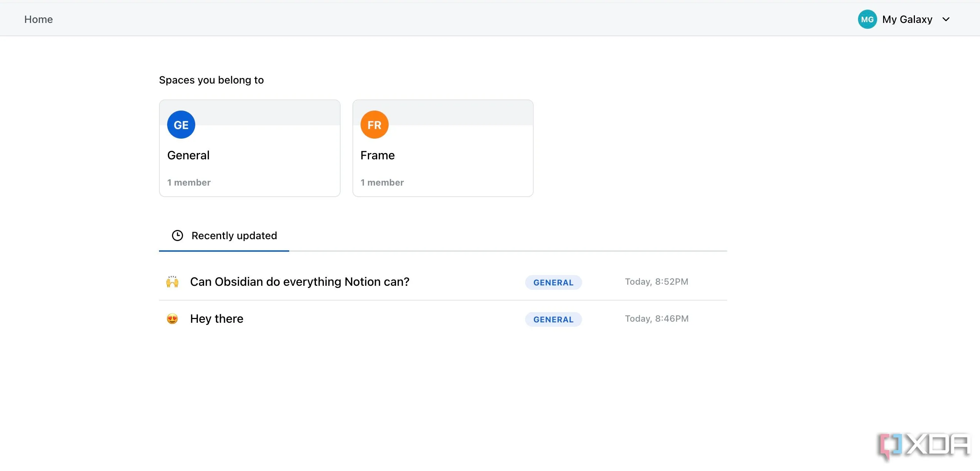Expand the My Galaxy chevron dropdown

[x=946, y=19]
